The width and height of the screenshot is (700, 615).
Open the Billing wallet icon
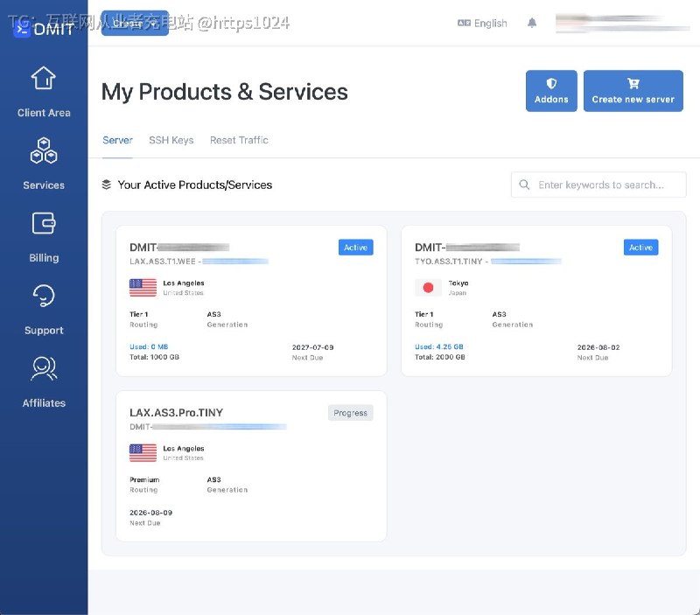(x=43, y=223)
